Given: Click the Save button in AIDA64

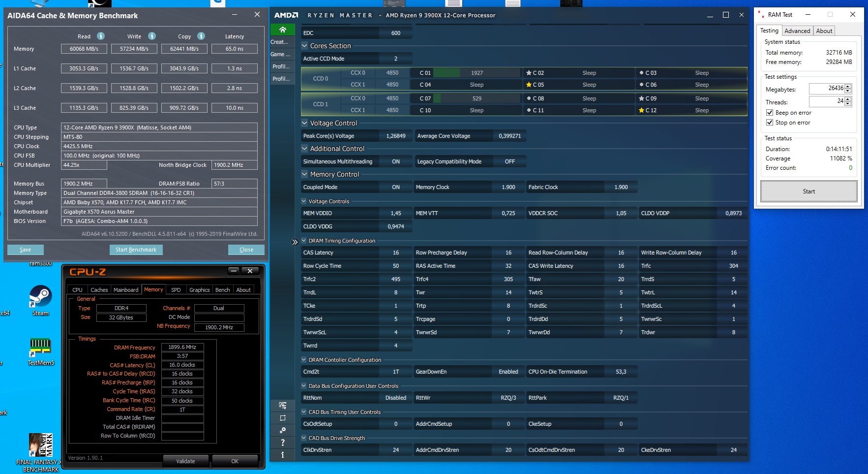Looking at the screenshot, I should click(26, 250).
